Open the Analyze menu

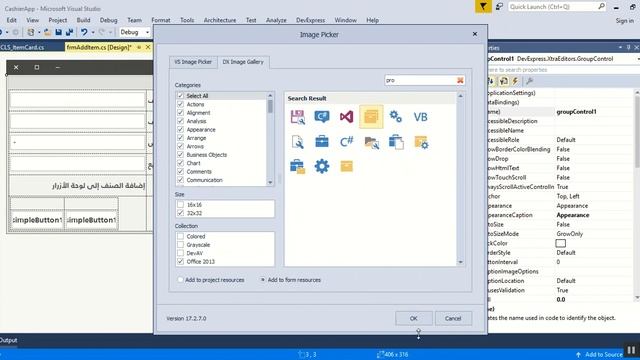[276, 20]
